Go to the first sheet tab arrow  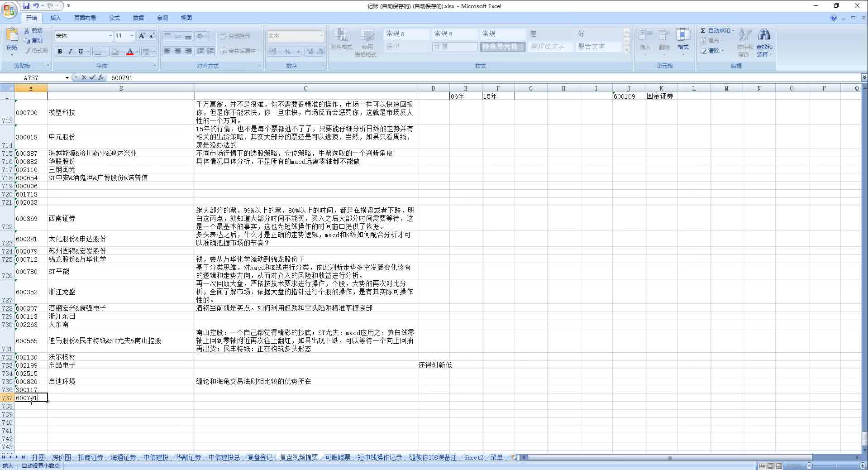4,457
